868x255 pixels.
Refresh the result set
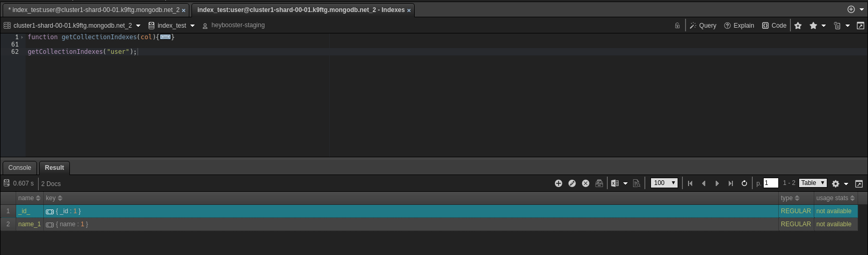click(x=744, y=183)
